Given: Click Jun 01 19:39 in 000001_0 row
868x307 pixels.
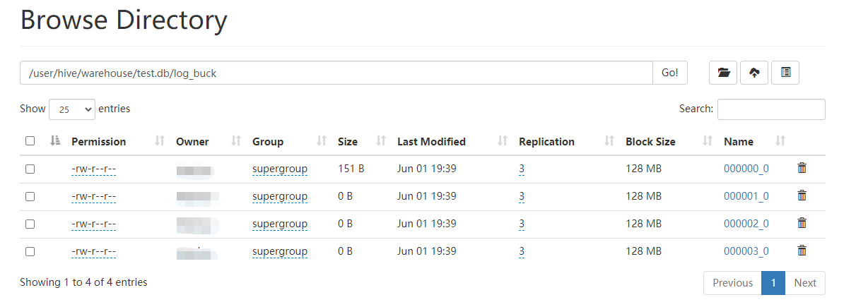Looking at the screenshot, I should click(427, 196).
